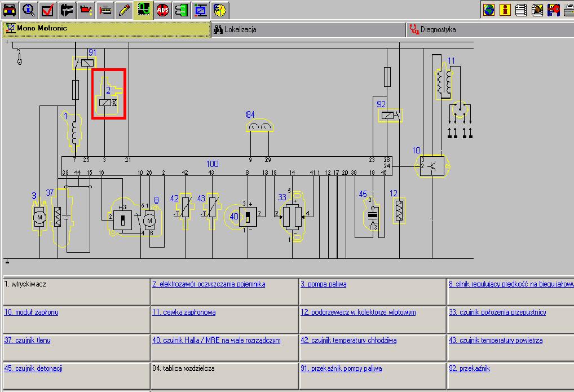This screenshot has width=574, height=392.
Task: Open the blue wiring diagram toolbar icon
Action: [201, 10]
